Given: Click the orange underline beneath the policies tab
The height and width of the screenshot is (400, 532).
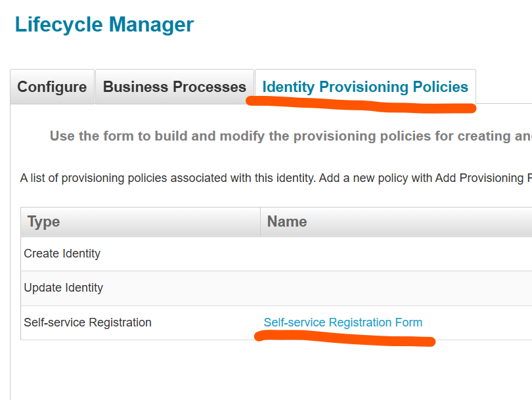Looking at the screenshot, I should coord(361,104).
